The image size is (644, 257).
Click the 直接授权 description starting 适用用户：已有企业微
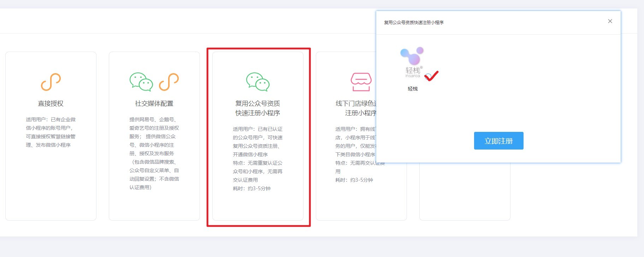point(51,132)
